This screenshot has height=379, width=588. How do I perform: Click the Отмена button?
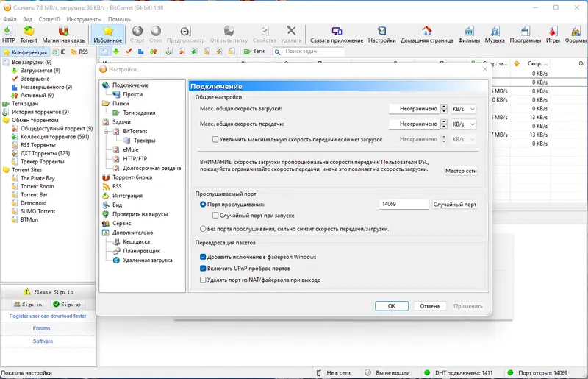coord(430,306)
